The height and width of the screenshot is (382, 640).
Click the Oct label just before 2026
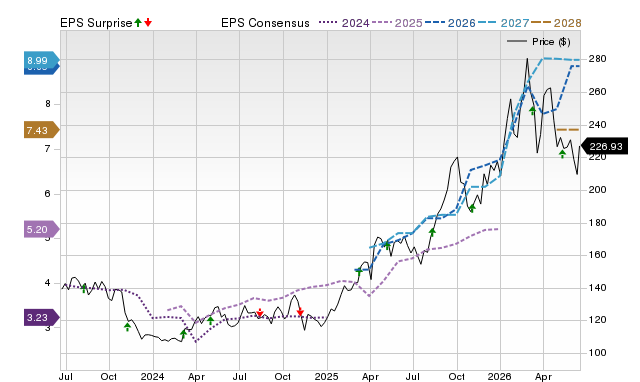click(x=456, y=376)
